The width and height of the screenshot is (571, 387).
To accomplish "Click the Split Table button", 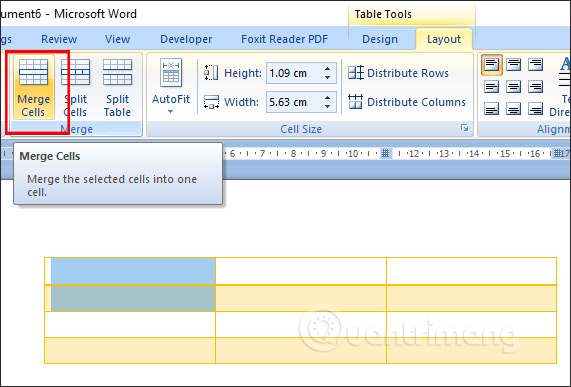I will pyautogui.click(x=117, y=87).
